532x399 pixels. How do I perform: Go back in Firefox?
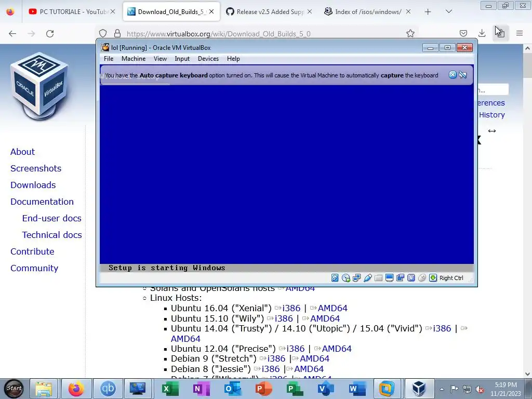pos(12,34)
